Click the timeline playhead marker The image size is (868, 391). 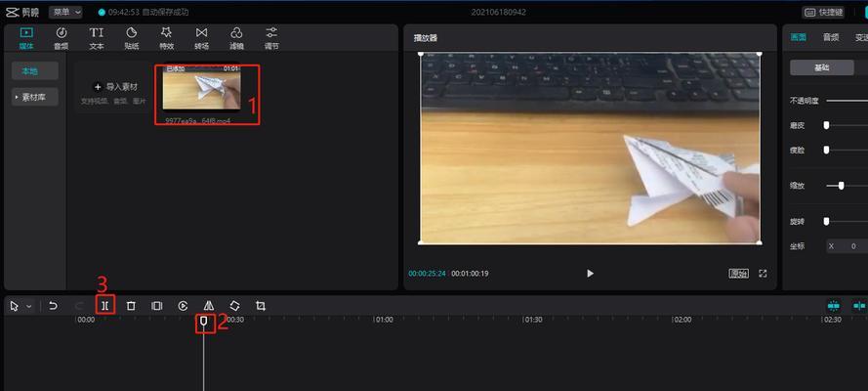(204, 322)
